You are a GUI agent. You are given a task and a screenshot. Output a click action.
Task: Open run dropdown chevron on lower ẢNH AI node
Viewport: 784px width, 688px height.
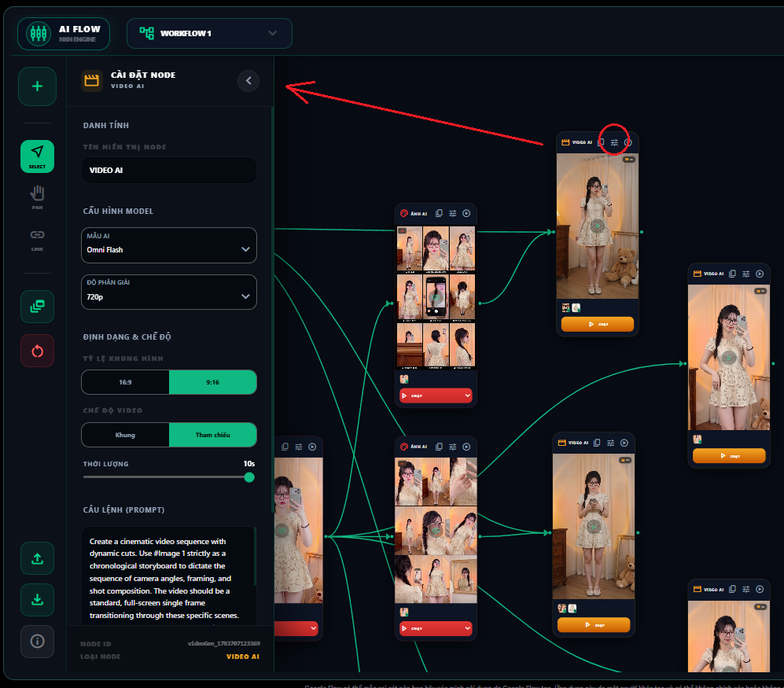pyautogui.click(x=467, y=628)
